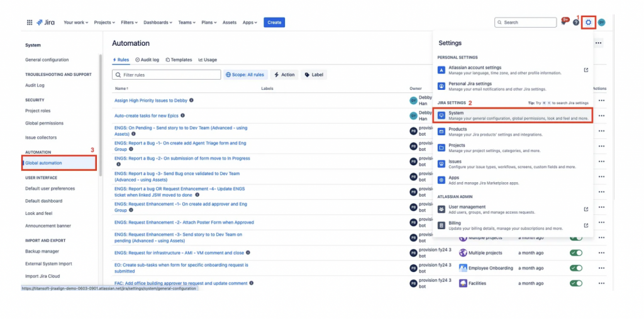The height and width of the screenshot is (319, 644).
Task: Open User management external link icon
Action: (x=586, y=209)
